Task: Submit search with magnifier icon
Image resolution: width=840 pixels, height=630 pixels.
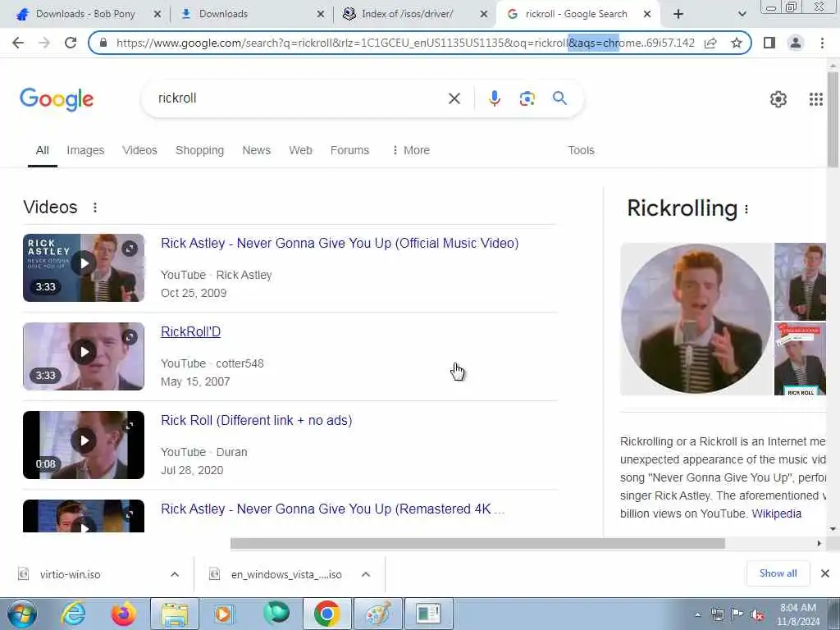Action: 559,98
